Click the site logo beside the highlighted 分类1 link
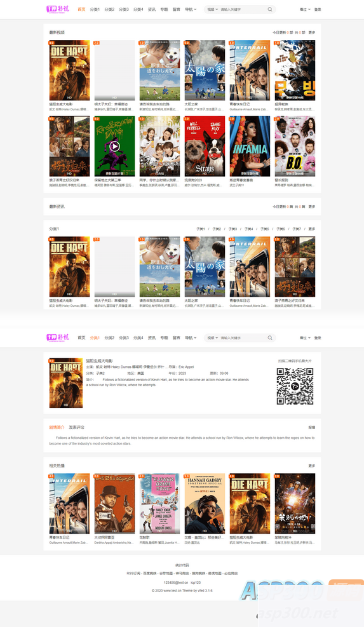This screenshot has width=364, height=627. 58,337
